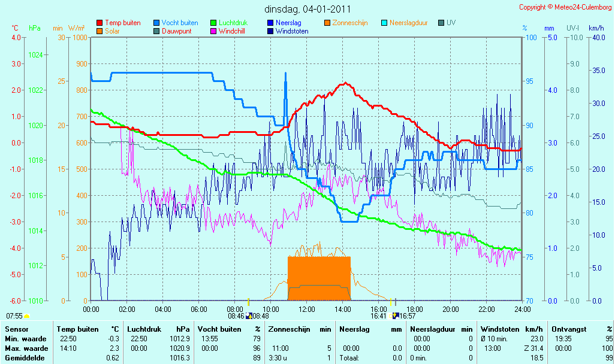This screenshot has height=364, width=615.
Task: Click the Solar legend label
Action: pyautogui.click(x=112, y=31)
